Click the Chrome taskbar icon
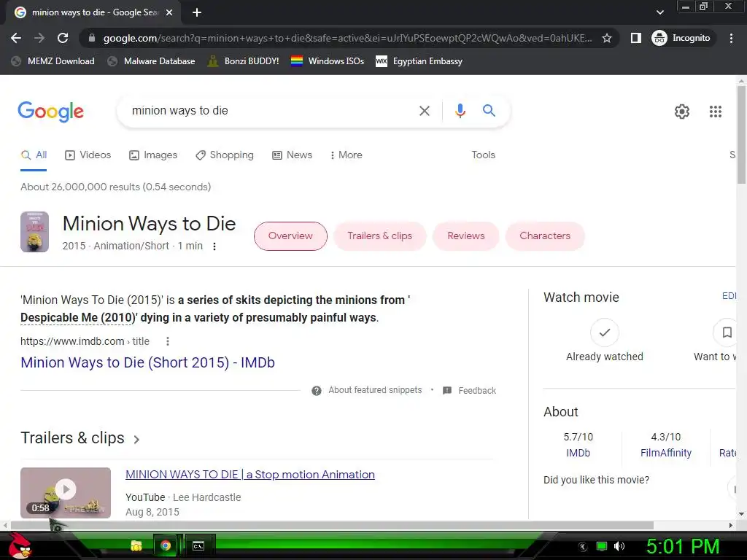Screen dimensions: 747x560 [166, 546]
